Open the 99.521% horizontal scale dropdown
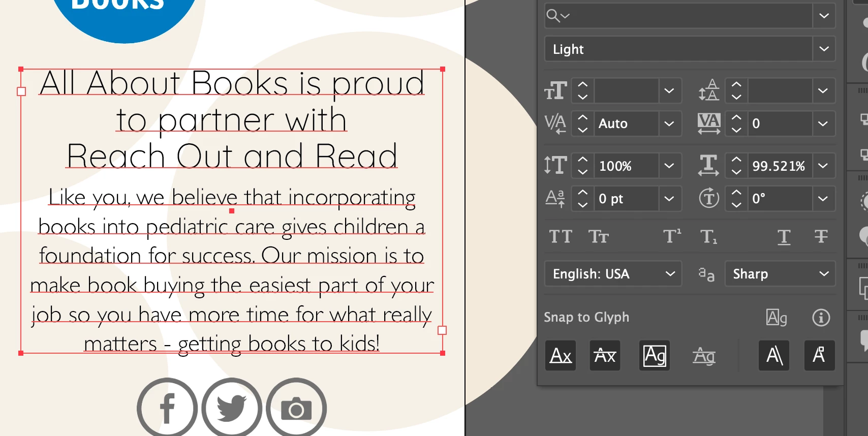 (x=823, y=166)
